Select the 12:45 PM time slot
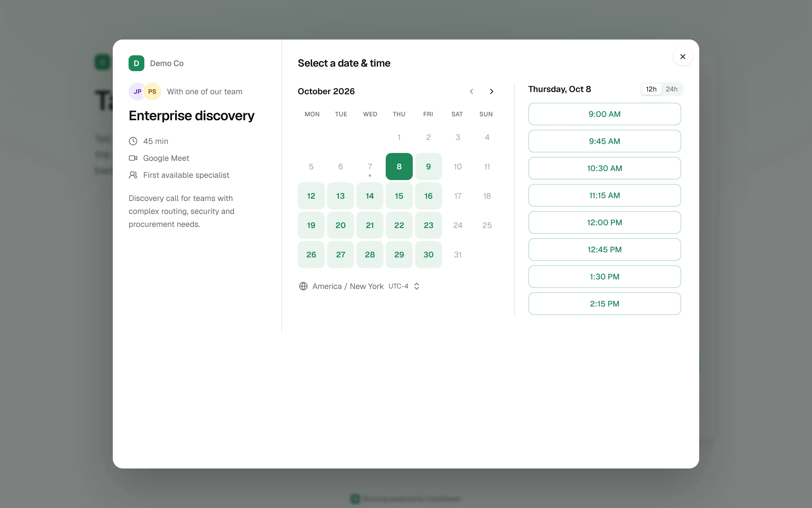This screenshot has height=508, width=812. (x=604, y=250)
